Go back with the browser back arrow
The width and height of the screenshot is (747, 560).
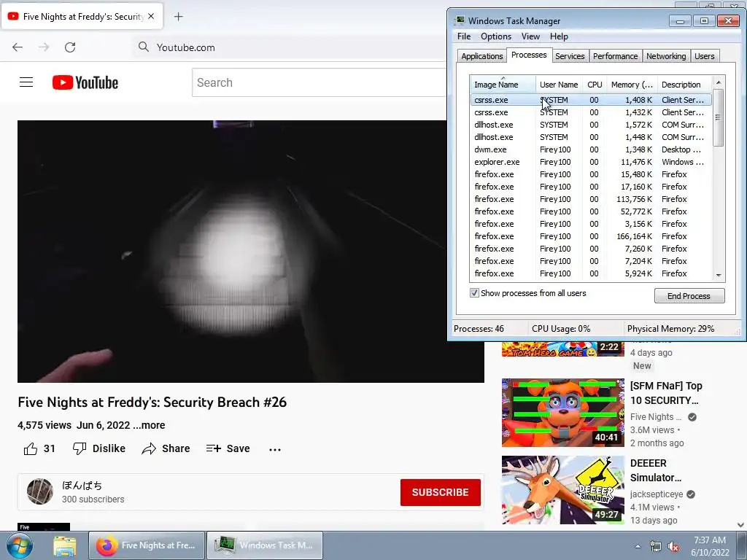[x=18, y=47]
